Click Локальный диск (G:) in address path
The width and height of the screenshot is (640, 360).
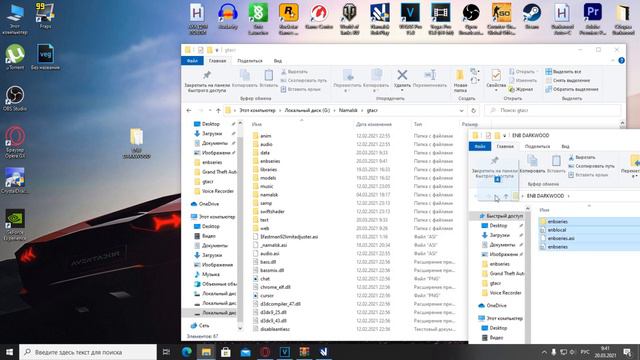(307, 111)
